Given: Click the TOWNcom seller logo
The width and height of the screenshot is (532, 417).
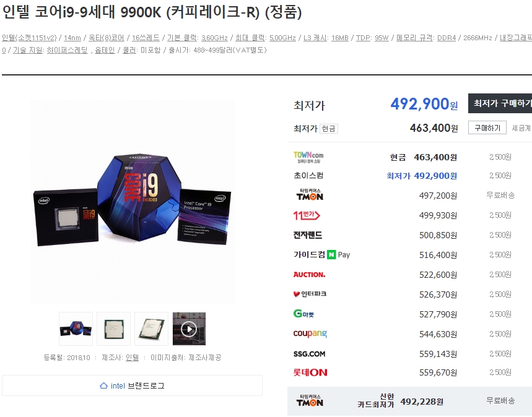Looking at the screenshot, I should point(308,157).
